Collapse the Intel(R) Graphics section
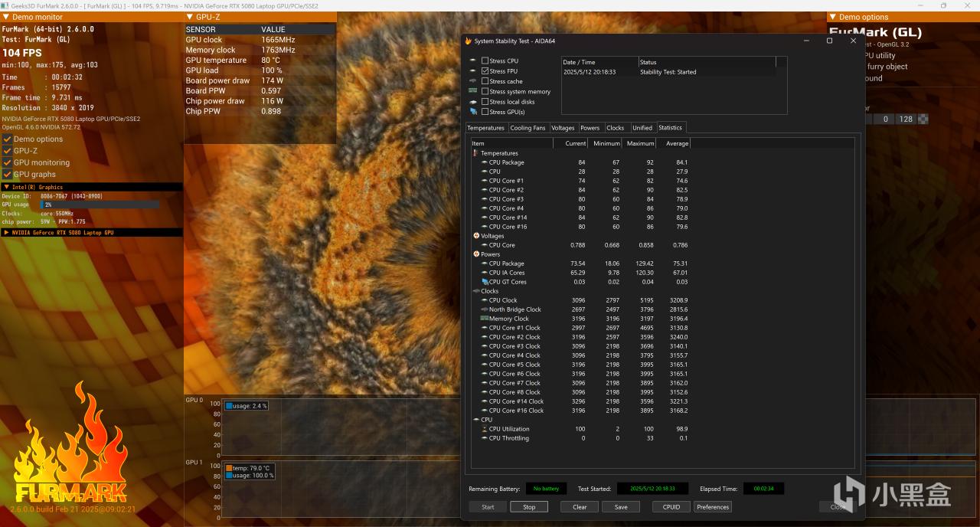Screen dimensions: 980x527 click(x=7, y=187)
